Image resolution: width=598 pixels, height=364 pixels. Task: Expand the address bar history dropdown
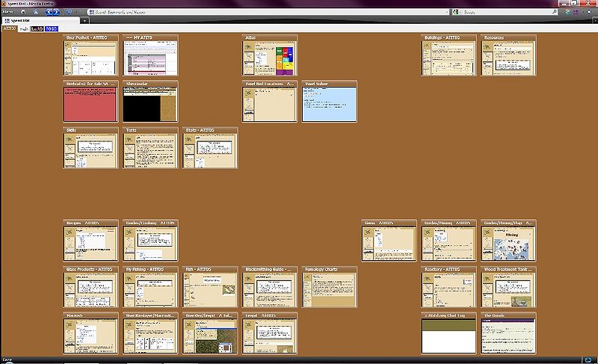pos(447,12)
